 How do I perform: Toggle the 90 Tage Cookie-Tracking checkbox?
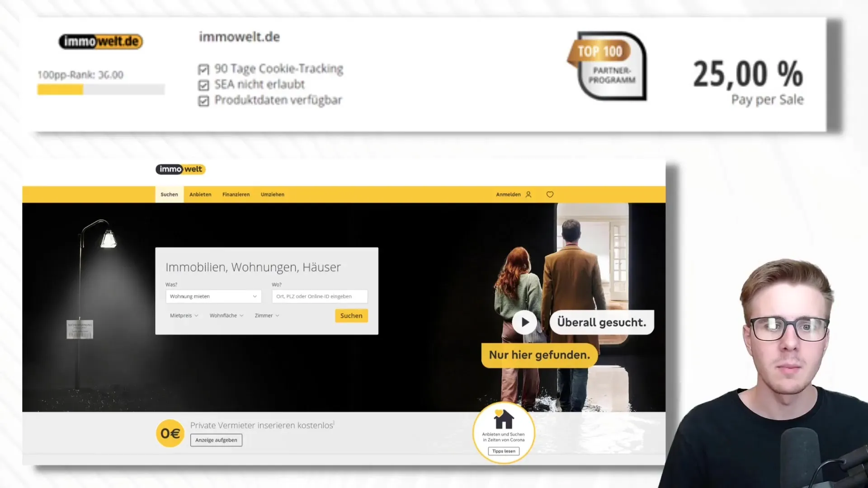click(x=203, y=69)
